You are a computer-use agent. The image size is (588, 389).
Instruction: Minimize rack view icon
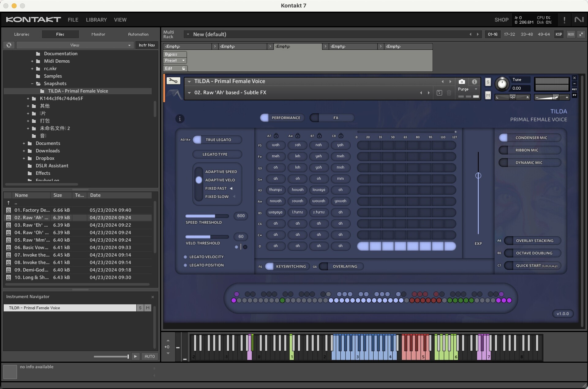click(x=581, y=34)
